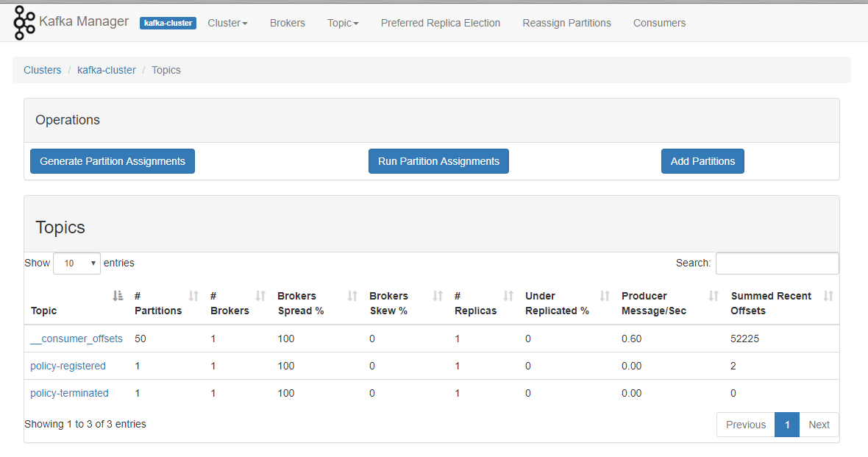Select the 52225 offsets value
This screenshot has height=457, width=868.
tap(744, 339)
